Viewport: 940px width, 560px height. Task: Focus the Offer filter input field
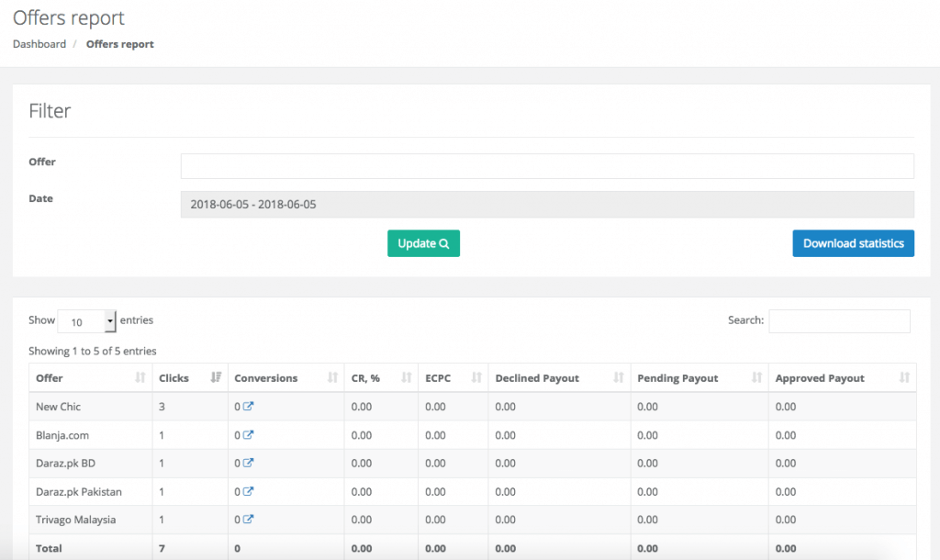click(x=547, y=166)
